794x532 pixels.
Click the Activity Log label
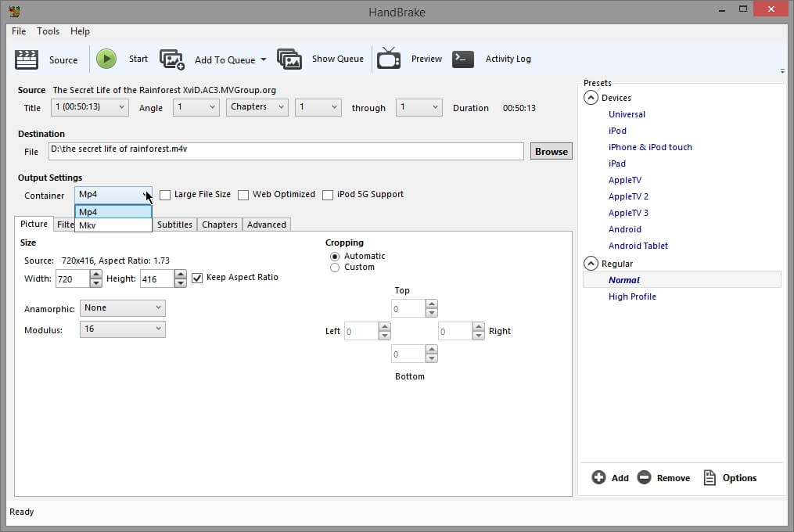508,59
